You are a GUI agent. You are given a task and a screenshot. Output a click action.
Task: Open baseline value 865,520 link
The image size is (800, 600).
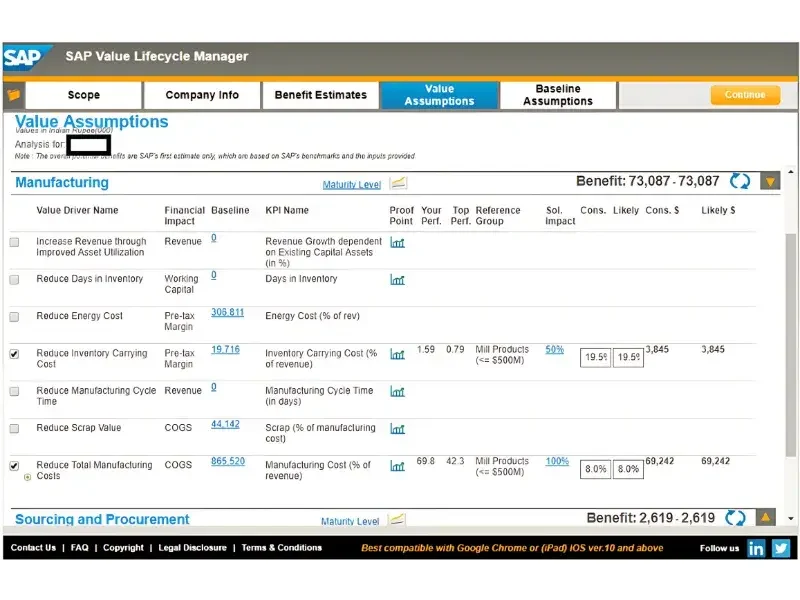[228, 461]
